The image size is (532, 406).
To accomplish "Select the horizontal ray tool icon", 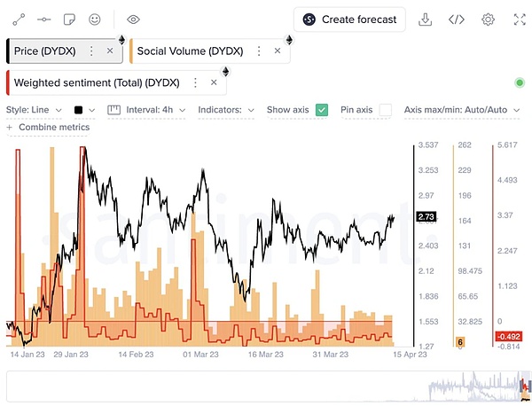I will 44,20.
